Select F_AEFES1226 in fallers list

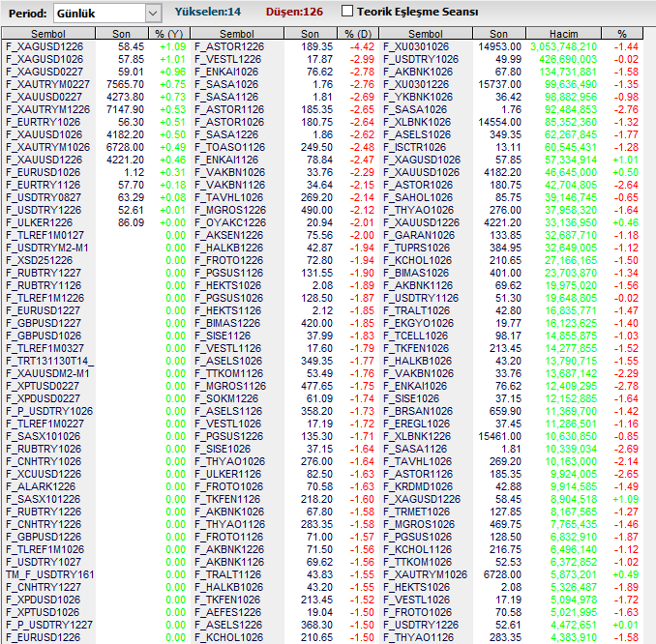pos(227,612)
